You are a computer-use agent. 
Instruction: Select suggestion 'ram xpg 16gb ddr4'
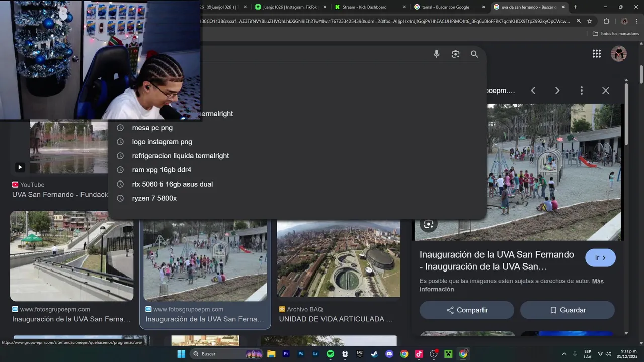coord(297,170)
